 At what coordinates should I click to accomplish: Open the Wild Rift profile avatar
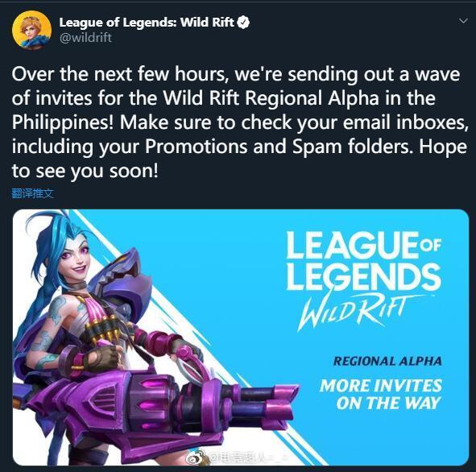[x=31, y=30]
